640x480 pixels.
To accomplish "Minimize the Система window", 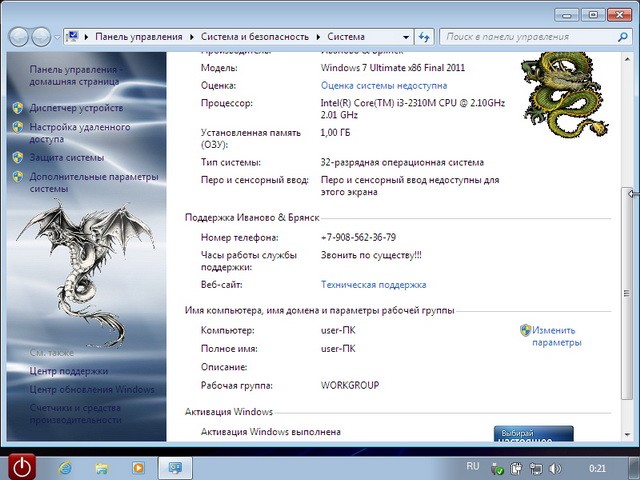I will coord(567,15).
